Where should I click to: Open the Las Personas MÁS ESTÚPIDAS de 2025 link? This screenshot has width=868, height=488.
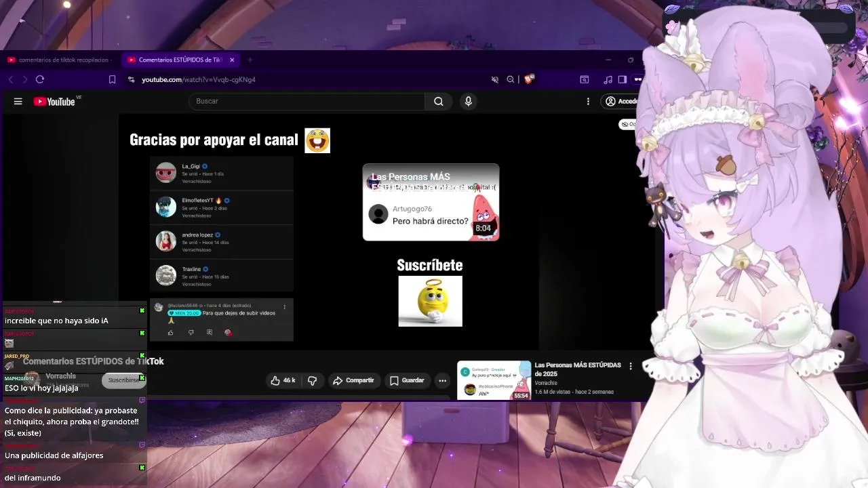click(x=578, y=369)
